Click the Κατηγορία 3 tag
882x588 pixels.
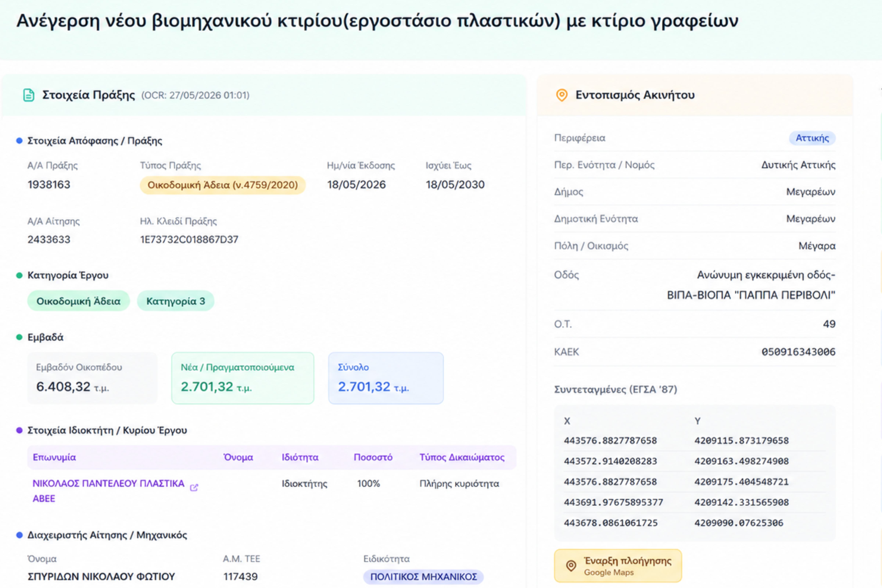175,301
